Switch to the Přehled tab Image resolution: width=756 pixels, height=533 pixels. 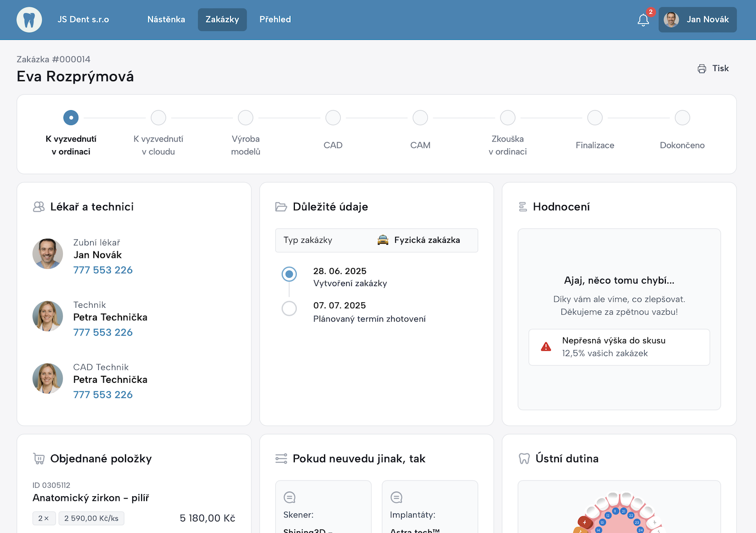[x=275, y=20]
